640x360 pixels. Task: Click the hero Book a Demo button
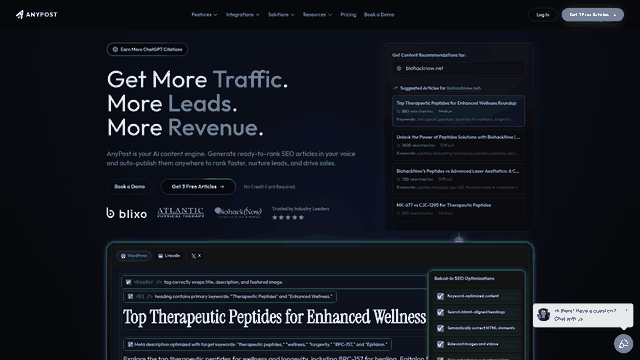(x=129, y=187)
